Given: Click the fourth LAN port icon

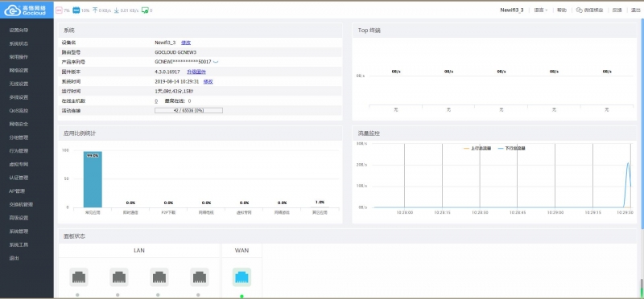Looking at the screenshot, I should coord(199,277).
